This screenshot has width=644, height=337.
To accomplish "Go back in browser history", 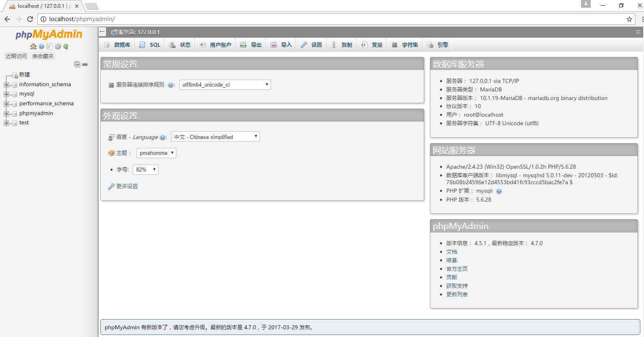I will 7,19.
